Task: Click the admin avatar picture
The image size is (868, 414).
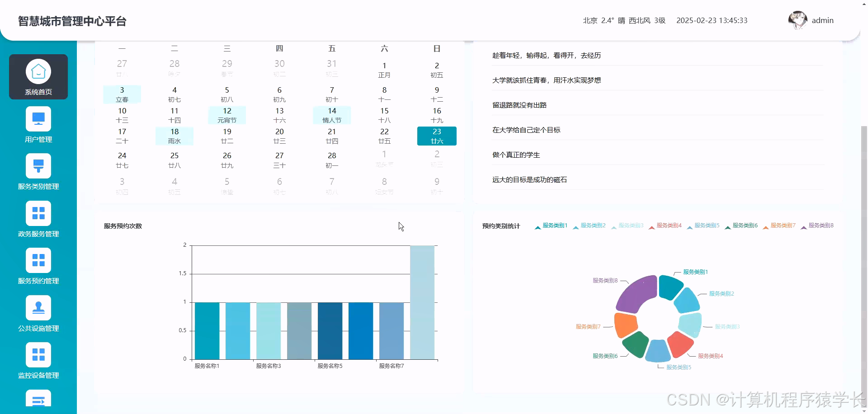Action: click(797, 20)
